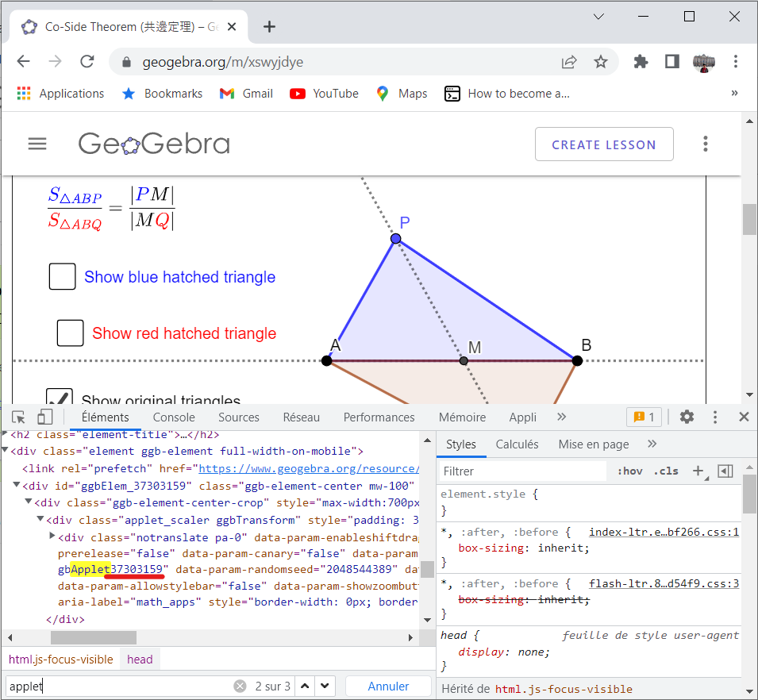Toggle the device toolbar icon in DevTools

pos(45,417)
